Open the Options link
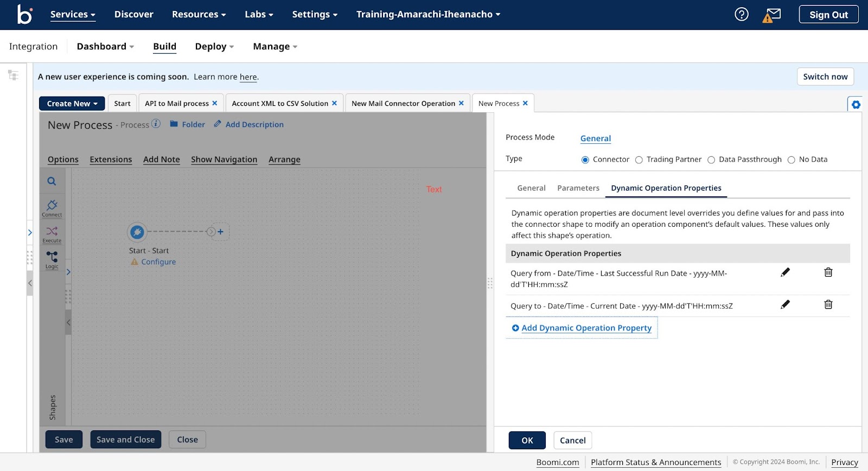This screenshot has height=471, width=868. [x=63, y=160]
